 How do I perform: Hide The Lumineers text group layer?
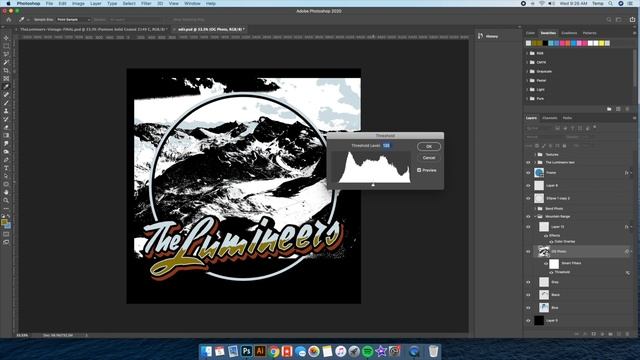pyautogui.click(x=528, y=162)
